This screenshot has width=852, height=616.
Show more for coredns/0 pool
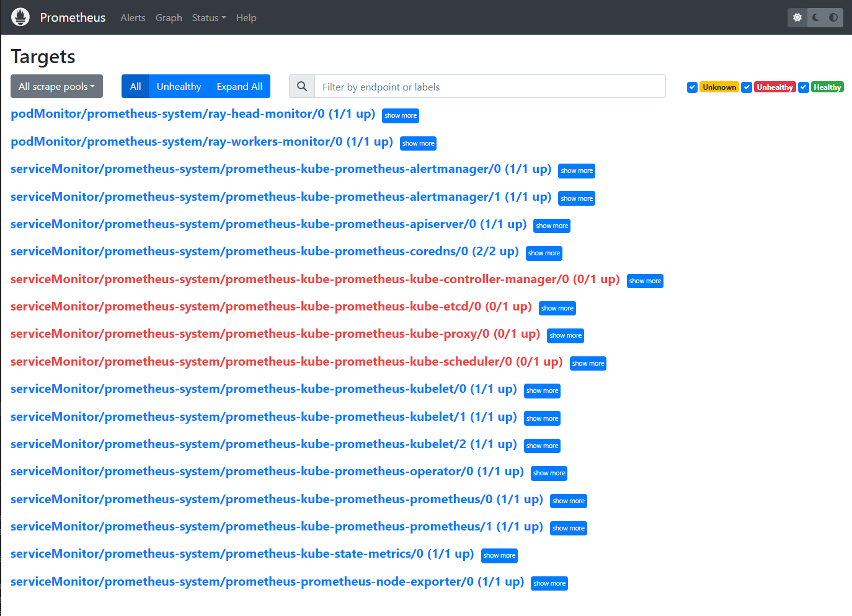click(544, 253)
